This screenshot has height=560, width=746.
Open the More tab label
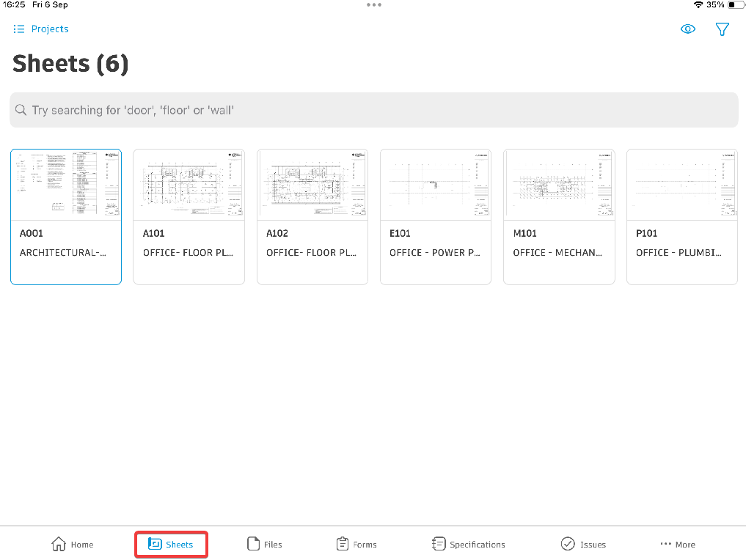(x=685, y=545)
